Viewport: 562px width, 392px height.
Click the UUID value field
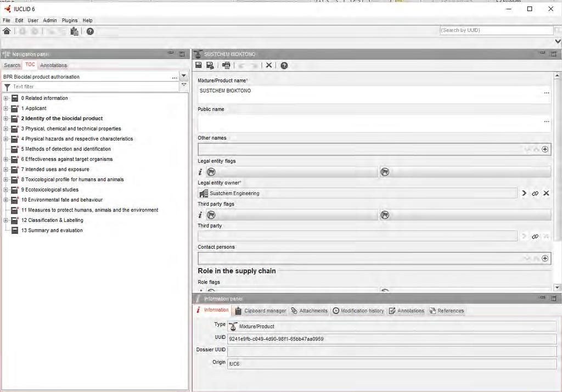[392, 339]
